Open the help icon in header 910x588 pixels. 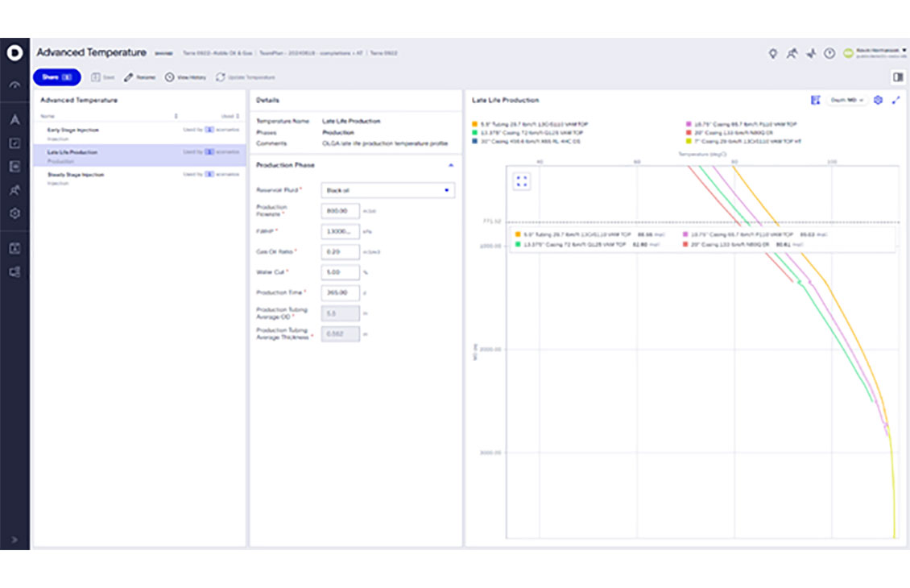point(829,53)
